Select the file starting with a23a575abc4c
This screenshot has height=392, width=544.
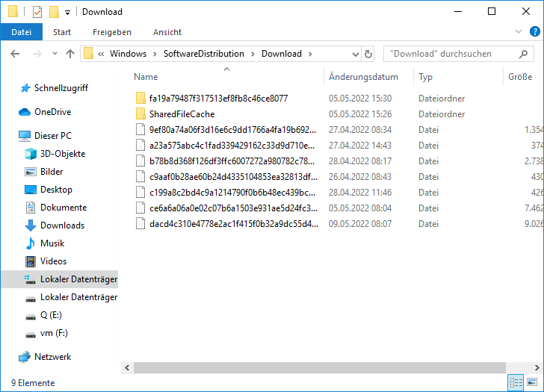point(232,145)
